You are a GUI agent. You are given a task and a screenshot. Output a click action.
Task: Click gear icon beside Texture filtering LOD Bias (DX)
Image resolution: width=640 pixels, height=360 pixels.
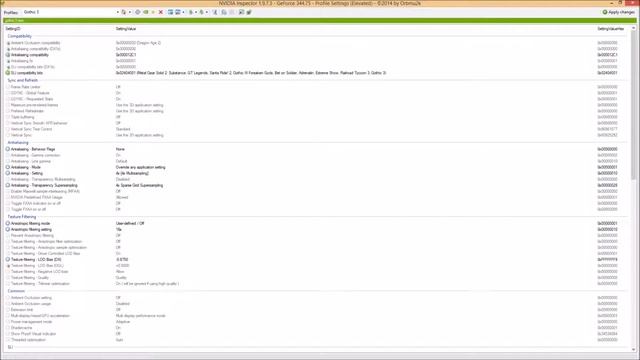(8, 260)
